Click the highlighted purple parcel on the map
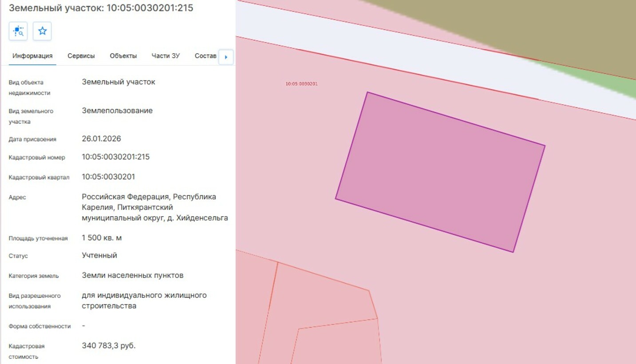Viewport: 636px width, 364px height. (x=439, y=172)
